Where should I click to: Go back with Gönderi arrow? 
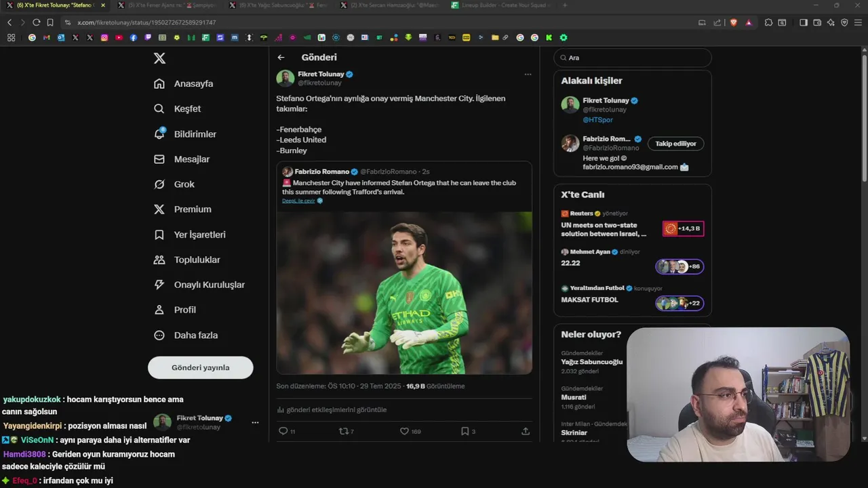pos(281,58)
